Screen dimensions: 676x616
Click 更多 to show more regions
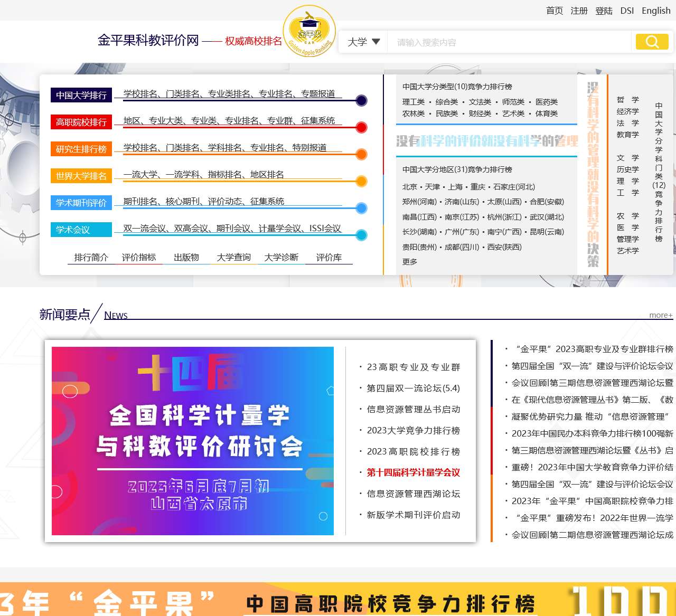410,261
